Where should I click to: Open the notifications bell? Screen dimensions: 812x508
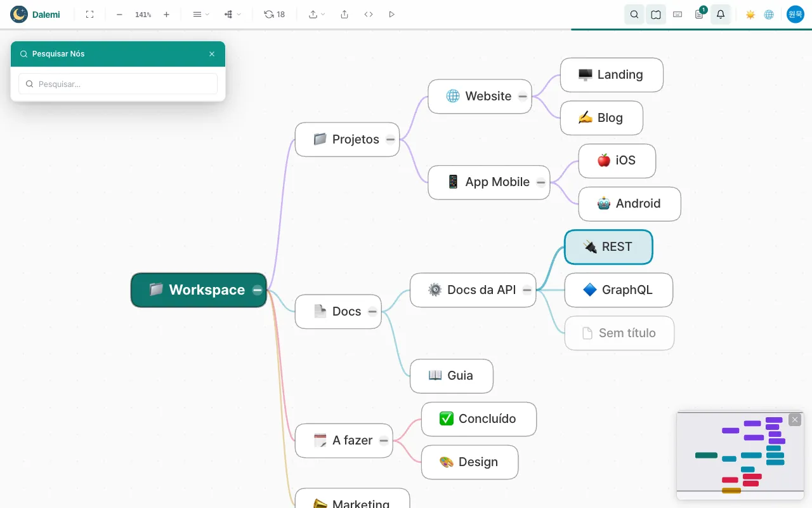point(721,14)
